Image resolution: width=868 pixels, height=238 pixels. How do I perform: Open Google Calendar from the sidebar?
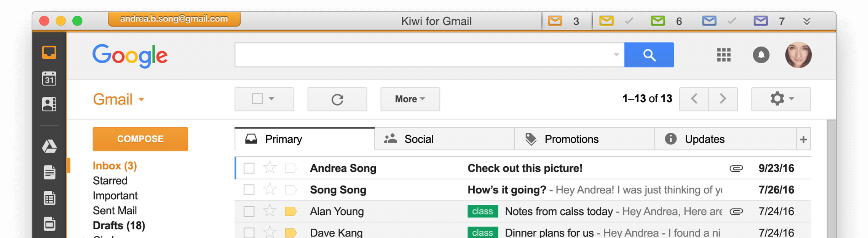coord(49,79)
